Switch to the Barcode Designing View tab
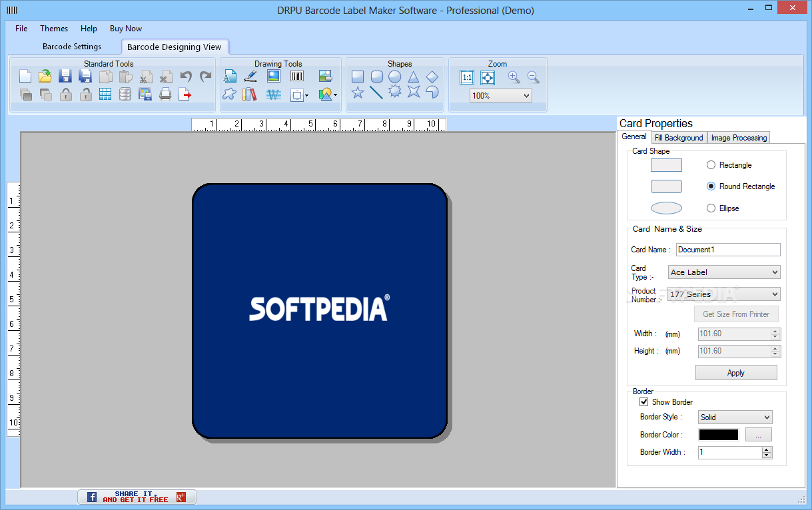This screenshot has width=812, height=510. tap(175, 47)
